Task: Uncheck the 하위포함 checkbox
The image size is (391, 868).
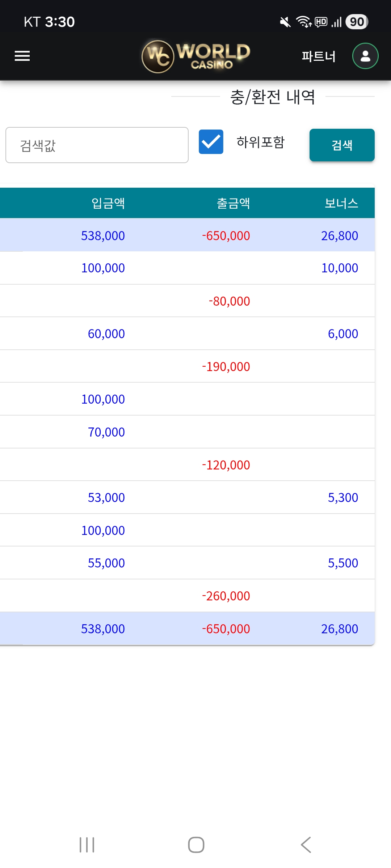Action: (211, 142)
